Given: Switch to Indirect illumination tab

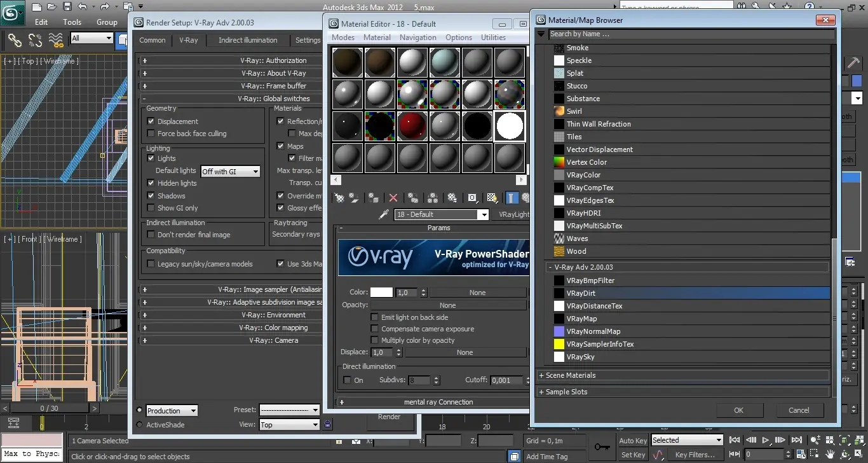Looking at the screenshot, I should click(x=248, y=40).
